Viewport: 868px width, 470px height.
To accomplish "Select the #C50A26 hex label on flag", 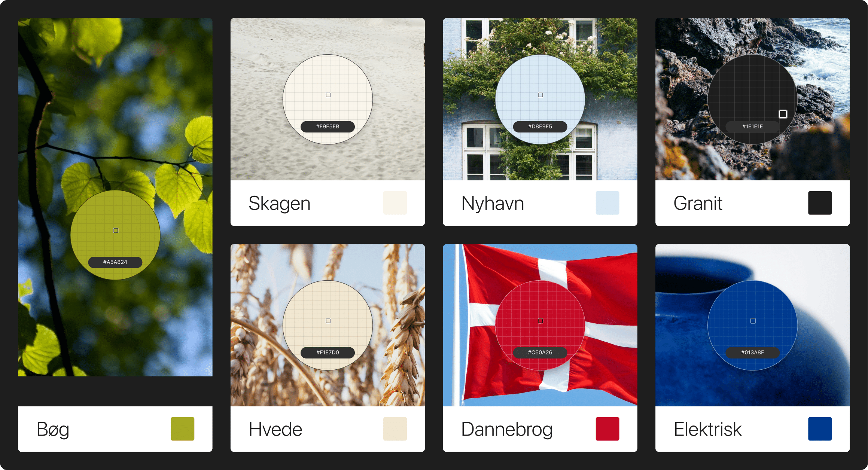I will pos(540,352).
